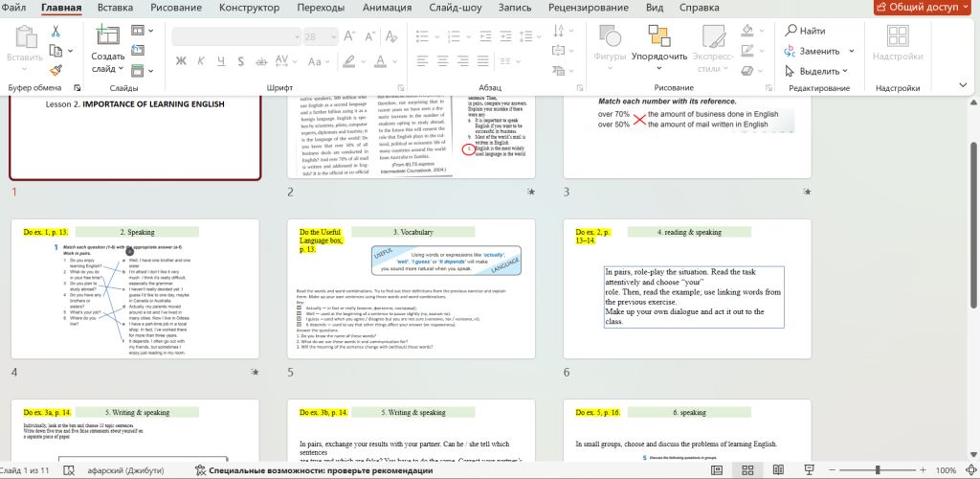Click the accessibility recommendations status text
980x479 pixels.
[x=314, y=470]
